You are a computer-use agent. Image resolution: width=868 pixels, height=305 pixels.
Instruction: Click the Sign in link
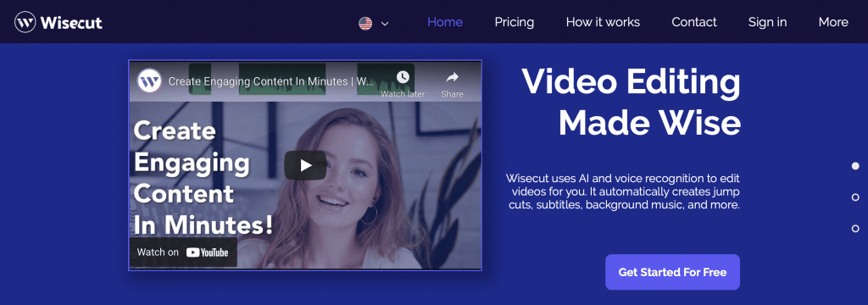pos(767,22)
